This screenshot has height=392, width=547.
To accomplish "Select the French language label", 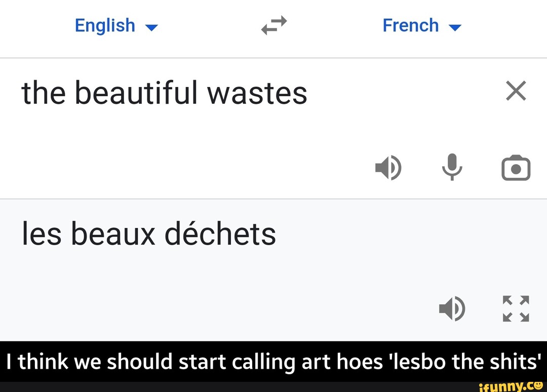I will 410,25.
